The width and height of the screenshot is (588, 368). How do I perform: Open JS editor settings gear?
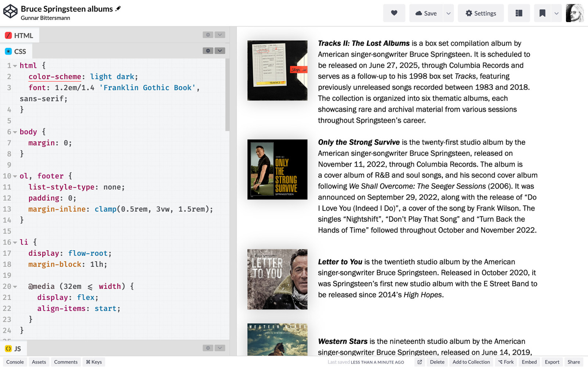pos(208,348)
